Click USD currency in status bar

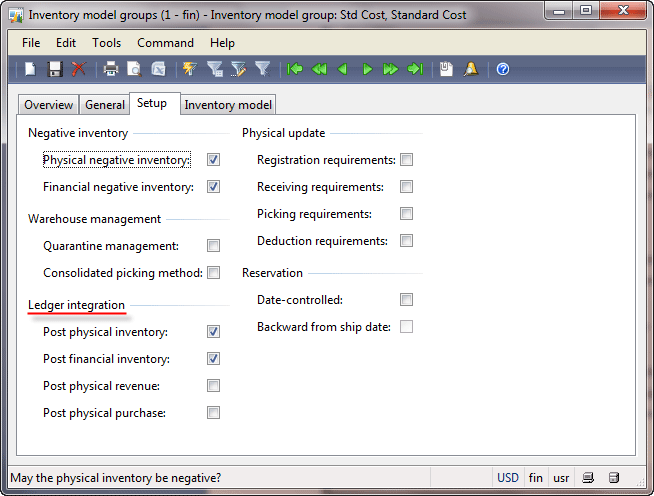click(508, 478)
